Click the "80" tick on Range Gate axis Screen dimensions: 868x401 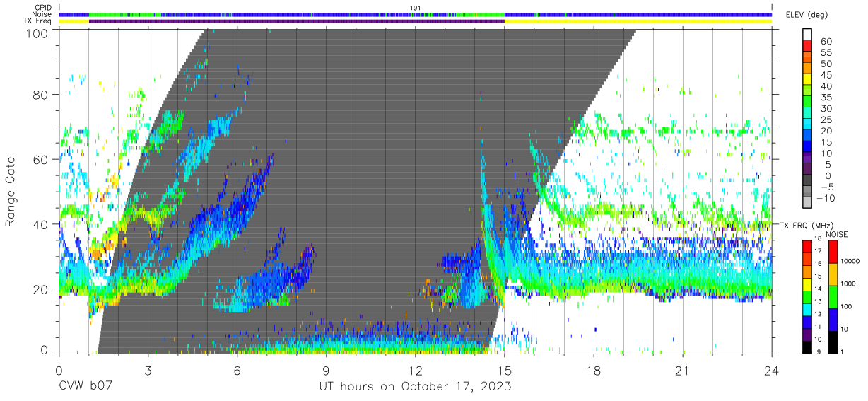pyautogui.click(x=42, y=95)
